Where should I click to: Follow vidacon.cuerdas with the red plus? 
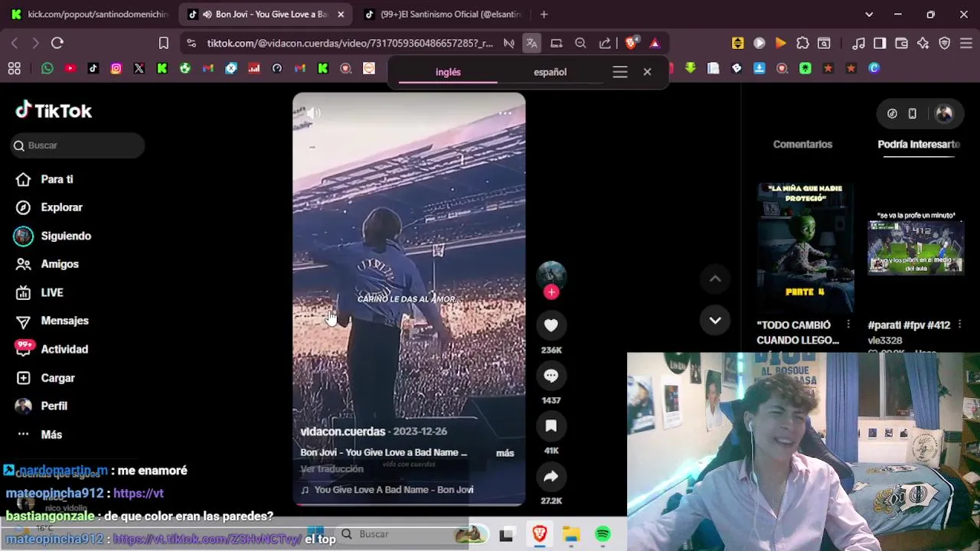pyautogui.click(x=551, y=292)
